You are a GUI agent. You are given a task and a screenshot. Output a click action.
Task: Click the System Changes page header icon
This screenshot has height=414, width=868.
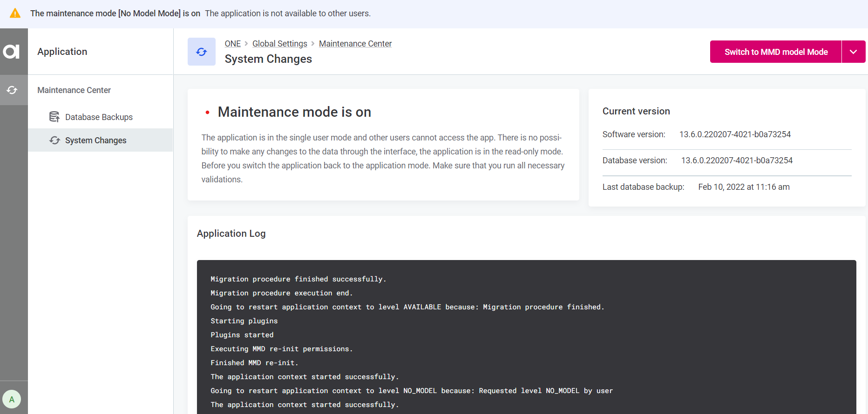click(x=201, y=52)
